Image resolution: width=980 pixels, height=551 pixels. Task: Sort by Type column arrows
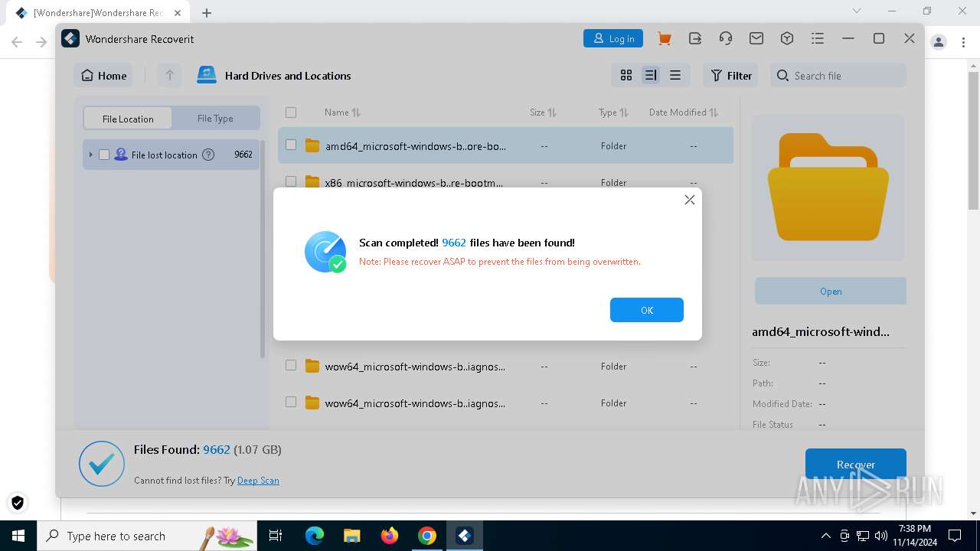(x=624, y=112)
